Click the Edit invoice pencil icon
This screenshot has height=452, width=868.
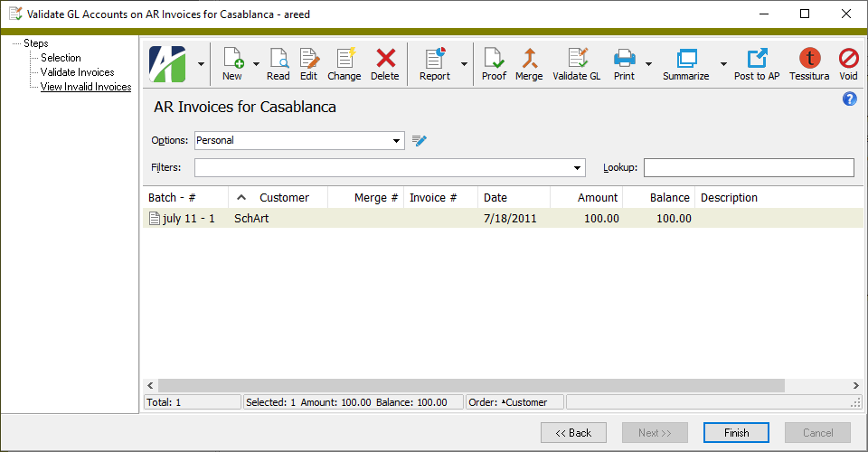pyautogui.click(x=308, y=61)
